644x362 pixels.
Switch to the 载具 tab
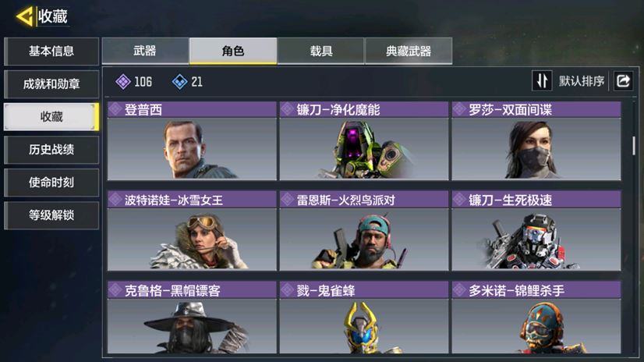click(320, 51)
